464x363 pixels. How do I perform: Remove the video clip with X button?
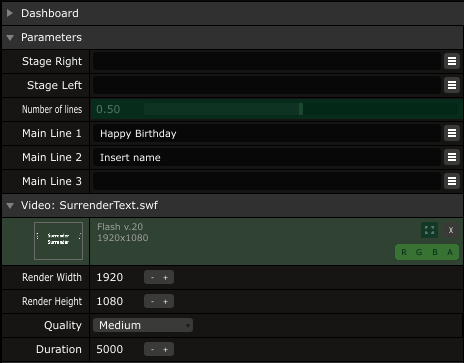click(x=451, y=230)
